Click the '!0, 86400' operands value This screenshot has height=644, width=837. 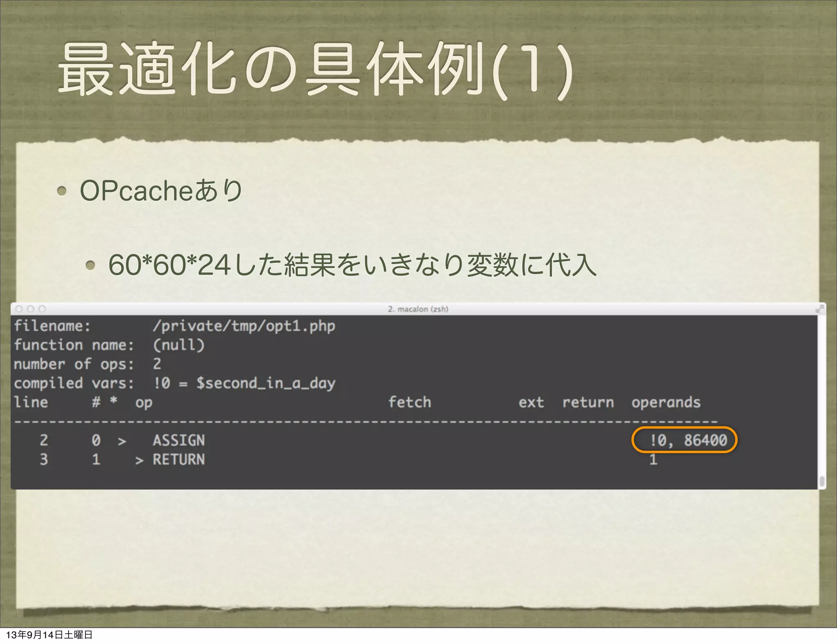pyautogui.click(x=689, y=441)
